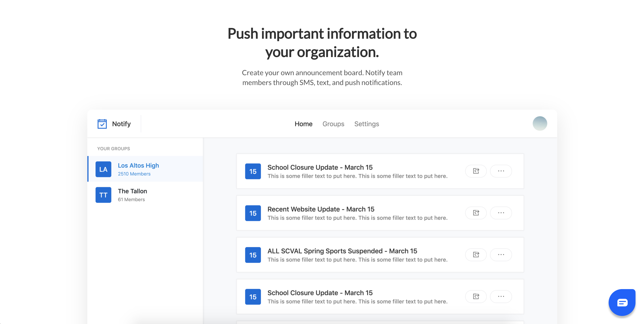Click date badge on SCVAL Spring Sports post

(x=253, y=255)
